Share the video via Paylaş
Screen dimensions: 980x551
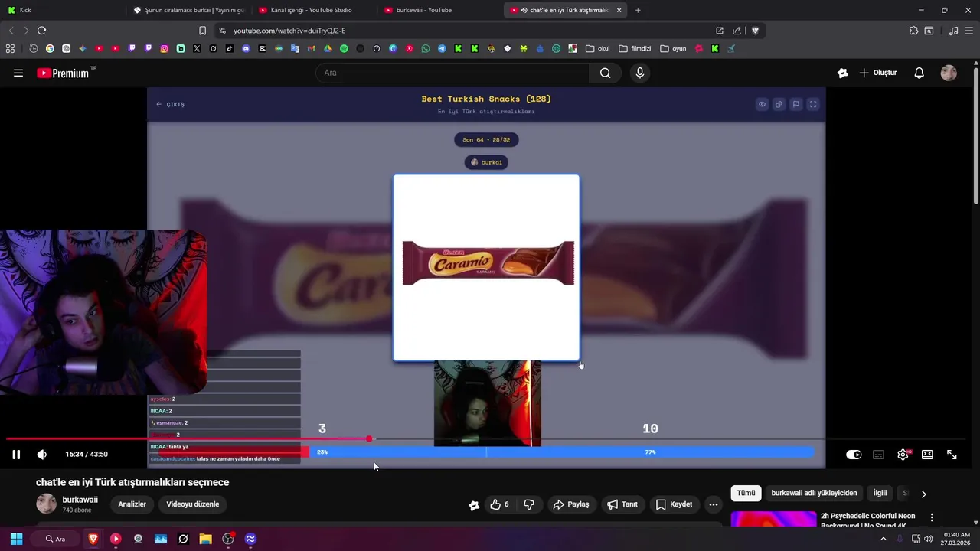click(x=571, y=504)
